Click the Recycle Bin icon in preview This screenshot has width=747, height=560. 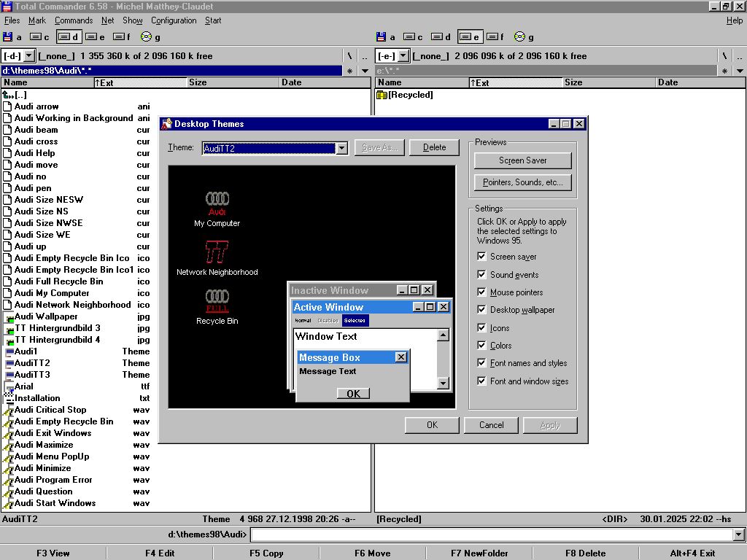coord(217,300)
